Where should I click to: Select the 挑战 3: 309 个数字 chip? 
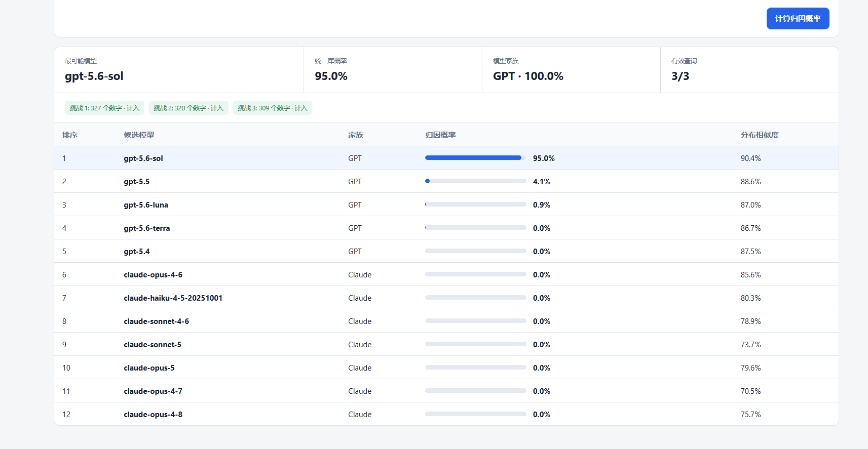pyautogui.click(x=273, y=108)
